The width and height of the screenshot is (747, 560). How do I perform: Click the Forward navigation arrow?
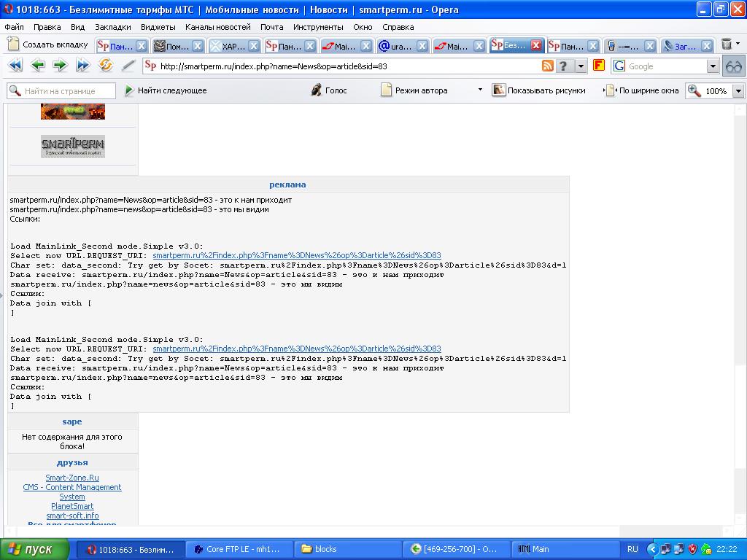point(60,66)
